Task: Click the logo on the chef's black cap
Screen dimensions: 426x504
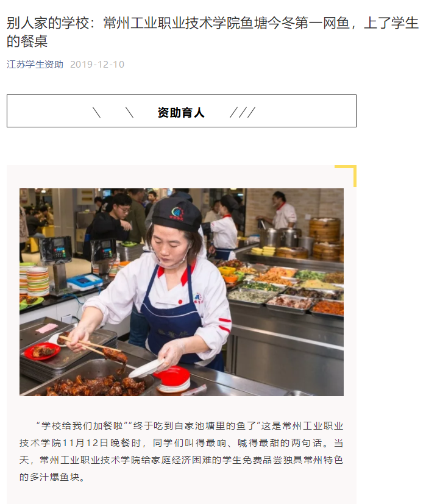Action: [177, 213]
